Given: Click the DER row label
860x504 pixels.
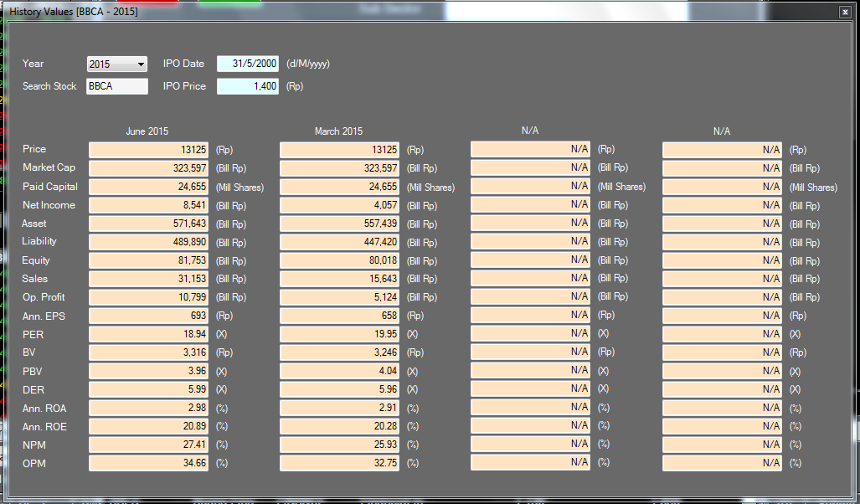Looking at the screenshot, I should (x=33, y=390).
